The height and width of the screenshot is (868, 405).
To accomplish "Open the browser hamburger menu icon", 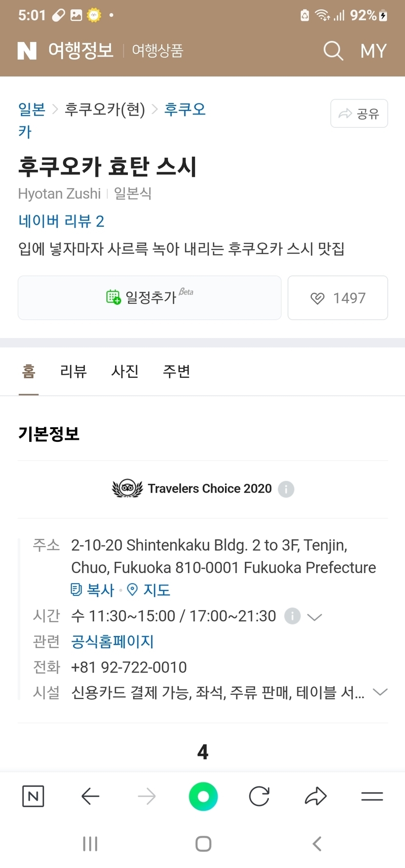I will [x=372, y=796].
